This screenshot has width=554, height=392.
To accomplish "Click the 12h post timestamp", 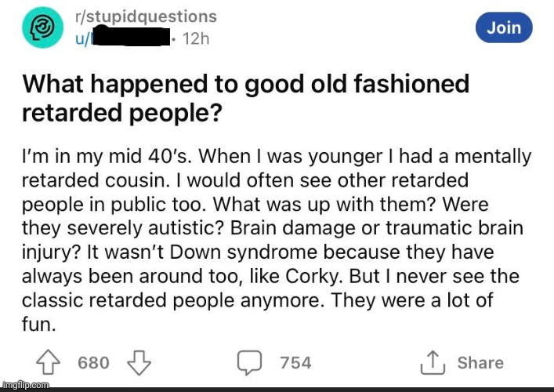I will (x=196, y=38).
